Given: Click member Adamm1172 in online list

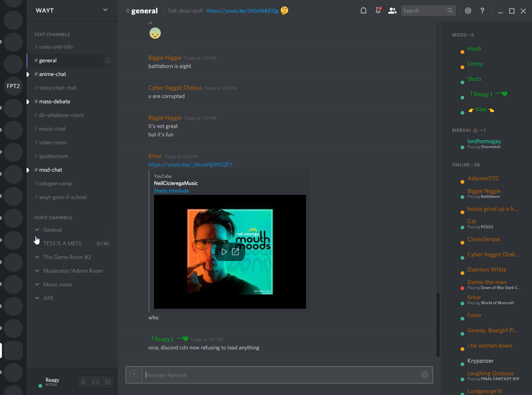Looking at the screenshot, I should coord(483,179).
